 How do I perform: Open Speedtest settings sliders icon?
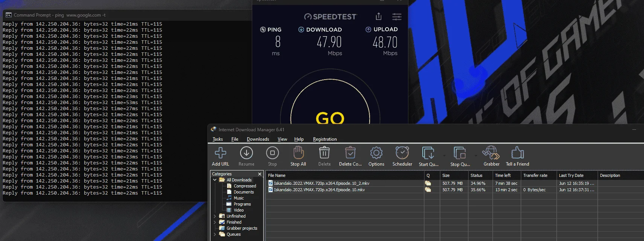point(397,17)
